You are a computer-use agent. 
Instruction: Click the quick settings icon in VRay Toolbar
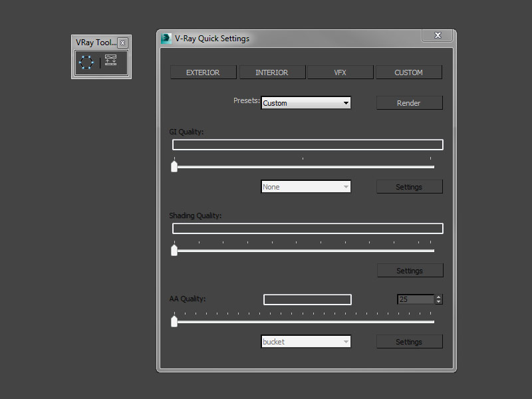[x=110, y=60]
